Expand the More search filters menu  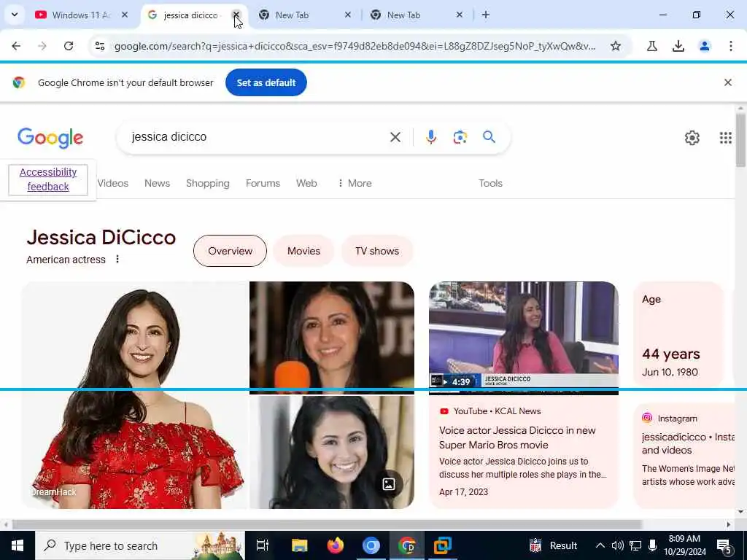(x=355, y=183)
